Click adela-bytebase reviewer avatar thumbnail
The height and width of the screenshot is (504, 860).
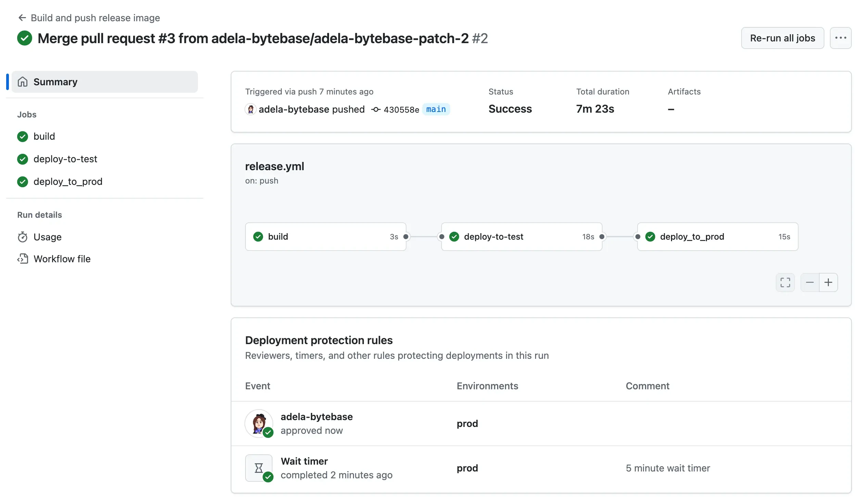click(259, 424)
